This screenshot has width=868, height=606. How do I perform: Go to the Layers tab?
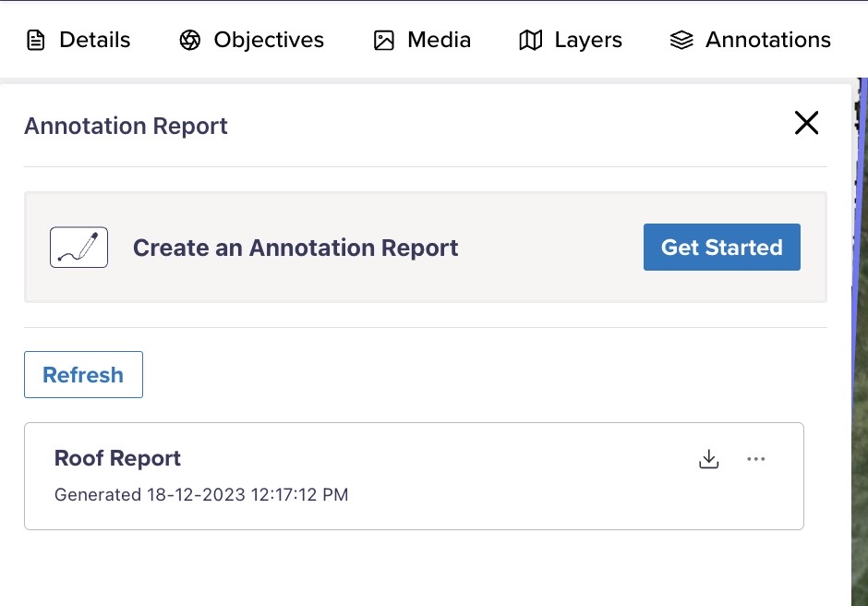pos(570,40)
